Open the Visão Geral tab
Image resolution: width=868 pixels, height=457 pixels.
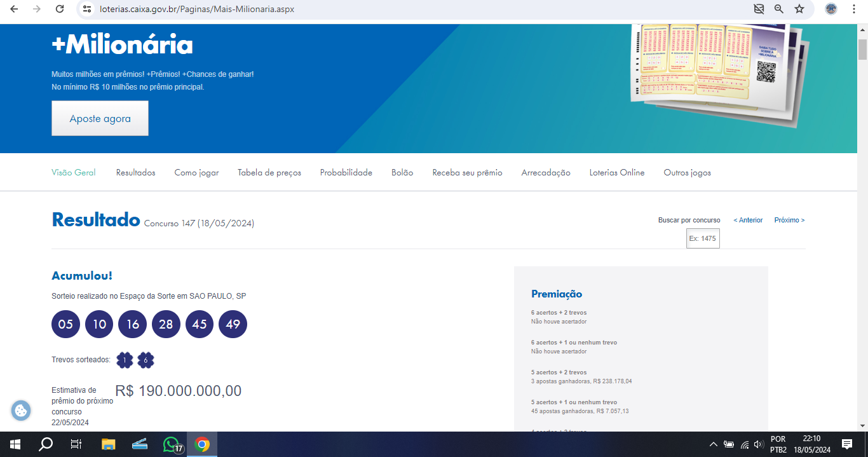tap(74, 172)
